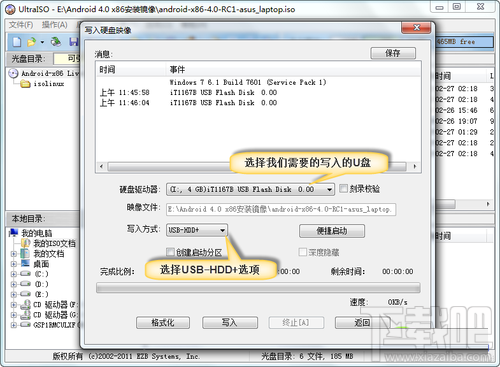This screenshot has width=500, height=367.
Task: Expand the My Documents tree node
Action: pos(14,254)
